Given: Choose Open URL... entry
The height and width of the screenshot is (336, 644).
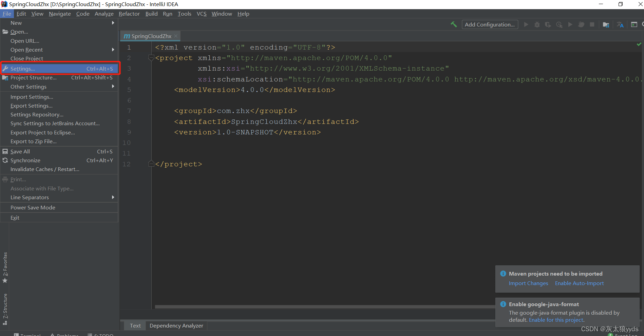Looking at the screenshot, I should [x=59, y=41].
